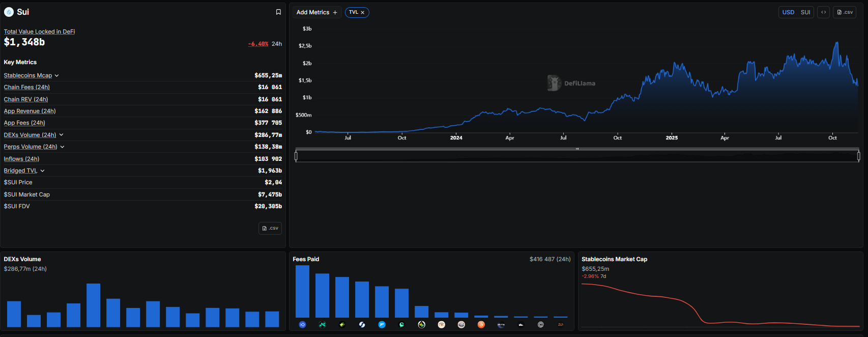This screenshot has width=868, height=337.
Task: Click the light blue protocol icon under Fees Paid
Action: [382, 325]
